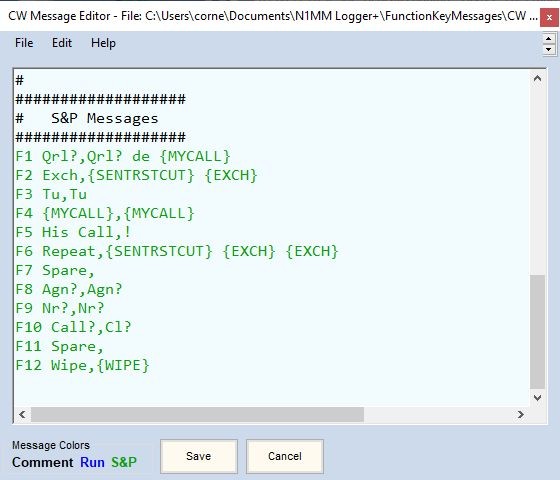Viewport: 560px width, 480px height.
Task: Click the horizontal scrollbar thumb
Action: (197, 414)
